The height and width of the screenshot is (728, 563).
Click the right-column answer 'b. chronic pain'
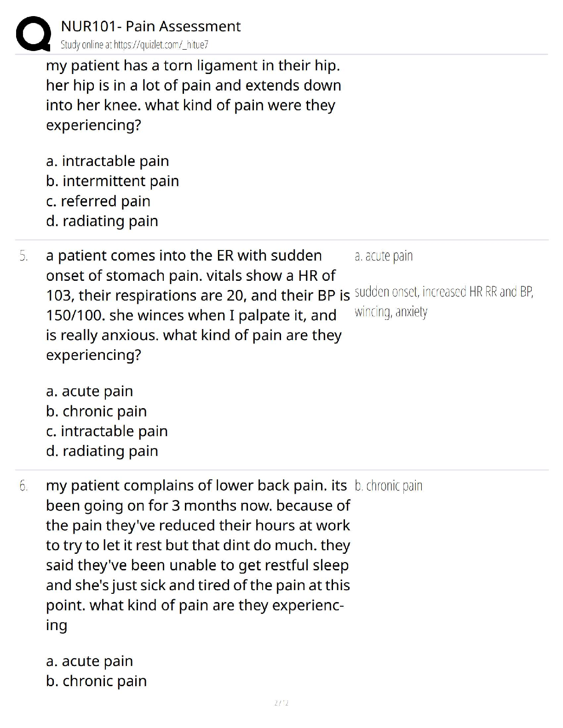click(x=388, y=486)
